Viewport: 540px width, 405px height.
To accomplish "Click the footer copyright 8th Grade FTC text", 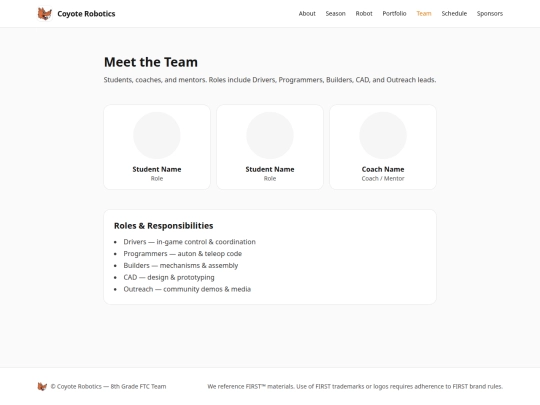I will coord(108,386).
